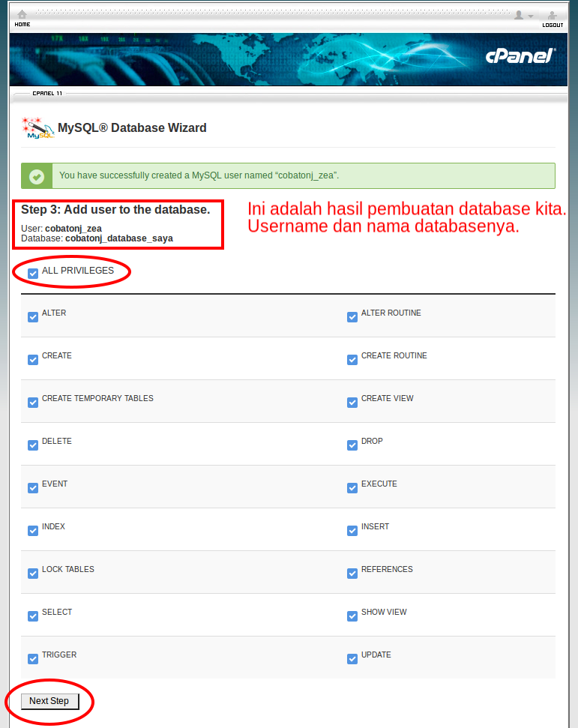Screen dimensions: 578x728
Task: Toggle the UPDATE privilege checkbox
Action: coord(352,659)
